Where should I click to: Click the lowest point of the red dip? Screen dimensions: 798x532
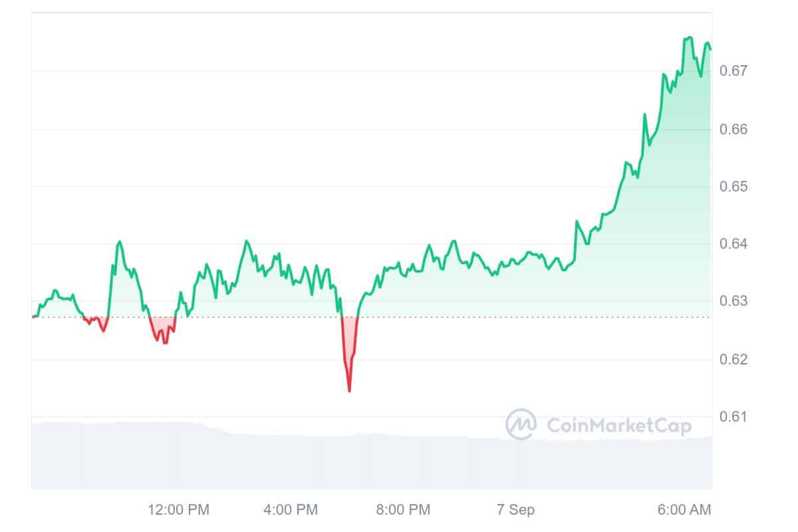[x=349, y=390]
